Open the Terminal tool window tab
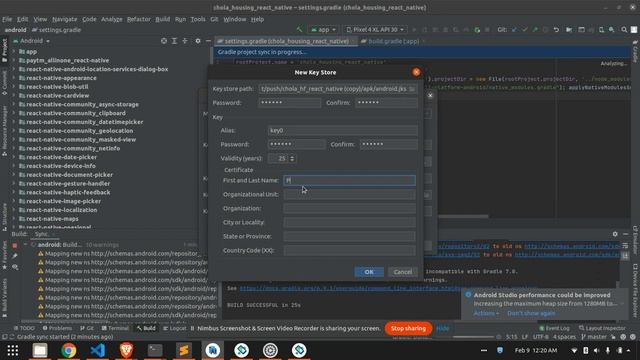This screenshot has width=640, height=360. 115,328
